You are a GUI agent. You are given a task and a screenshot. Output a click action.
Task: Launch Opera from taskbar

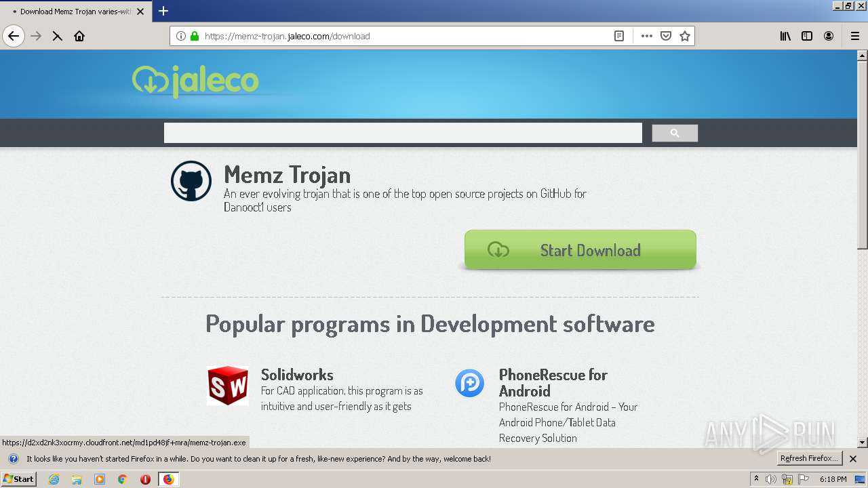145,479
